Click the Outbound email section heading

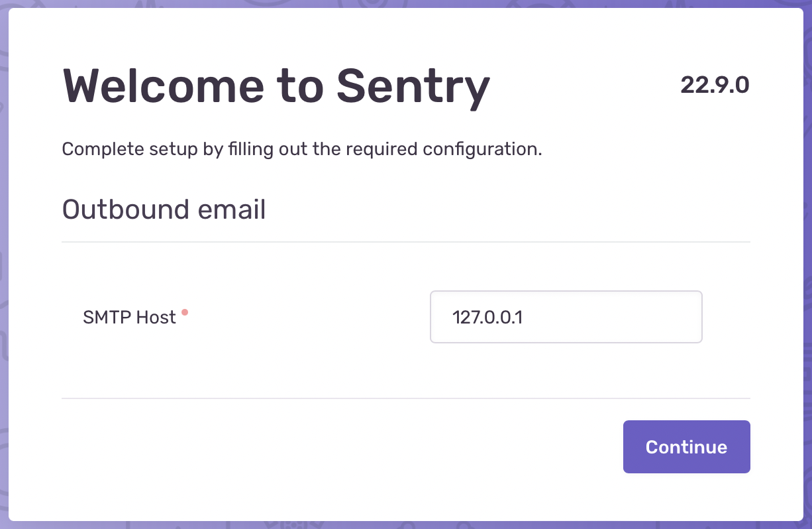163,209
